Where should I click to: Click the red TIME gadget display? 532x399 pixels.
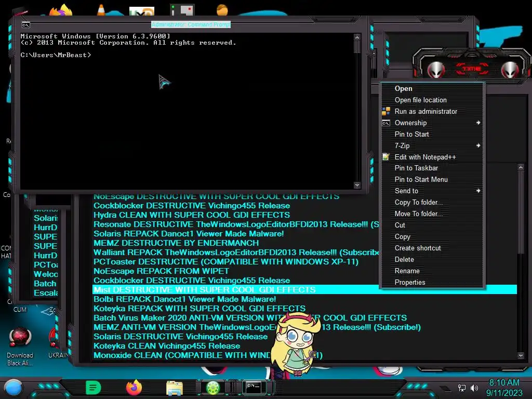(x=472, y=69)
